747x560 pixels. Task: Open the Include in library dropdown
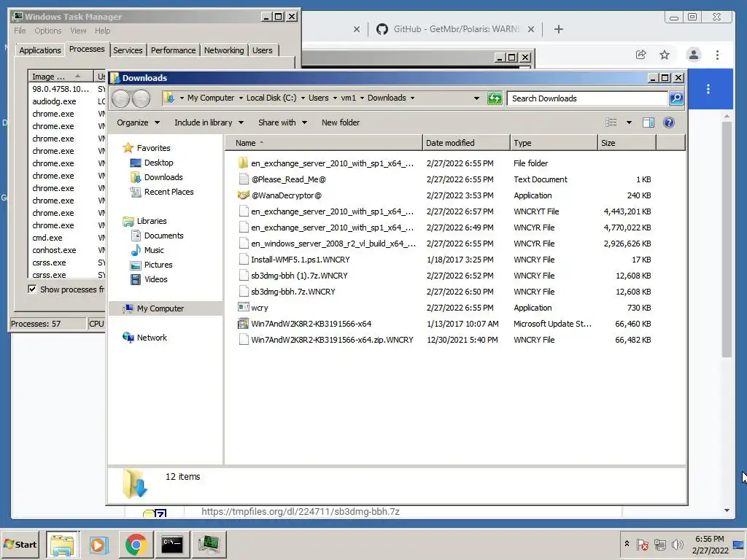pos(209,122)
